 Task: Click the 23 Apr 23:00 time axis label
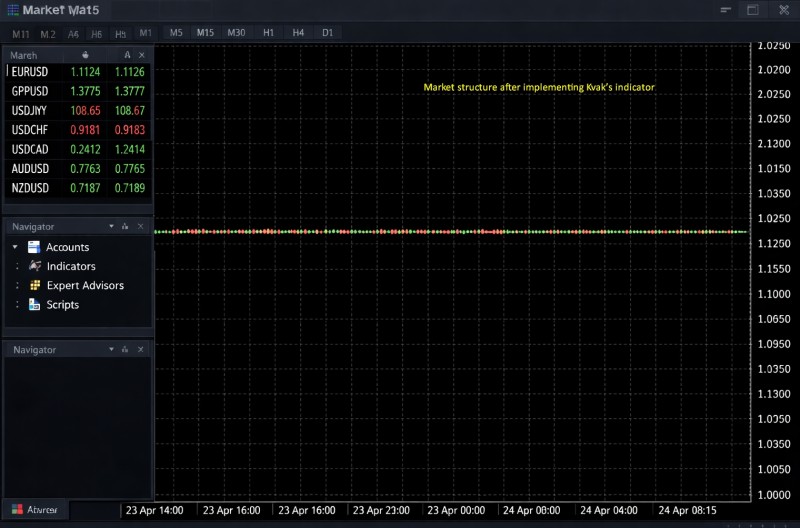381,510
